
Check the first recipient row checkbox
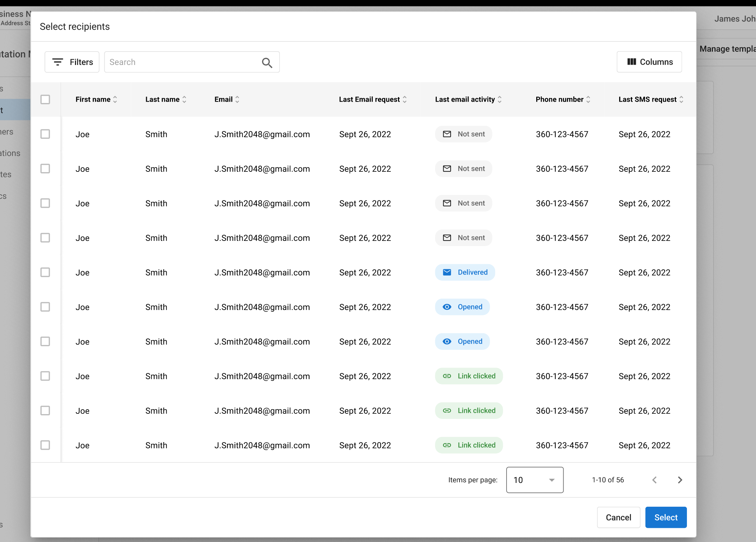pyautogui.click(x=45, y=134)
